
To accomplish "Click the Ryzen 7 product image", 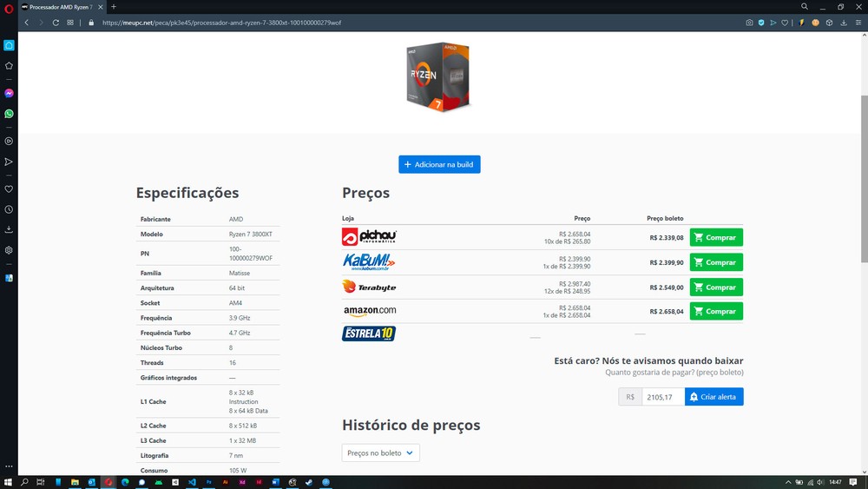I will pos(438,77).
